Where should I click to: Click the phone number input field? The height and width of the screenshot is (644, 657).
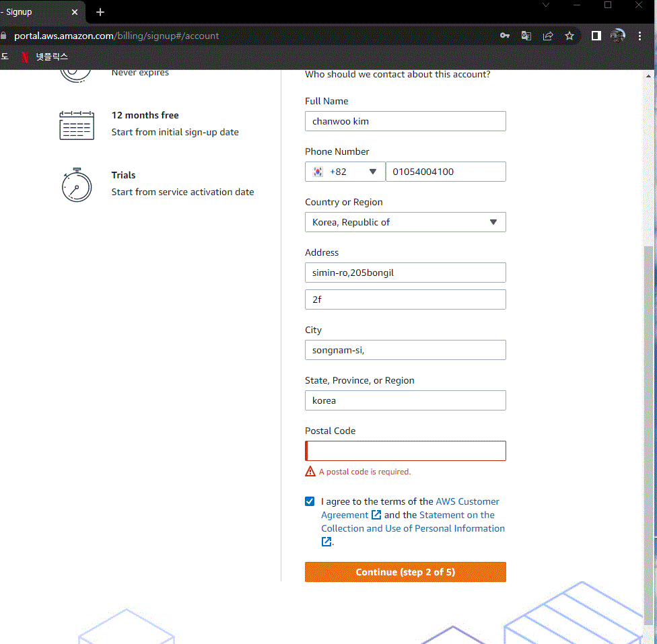pos(446,172)
